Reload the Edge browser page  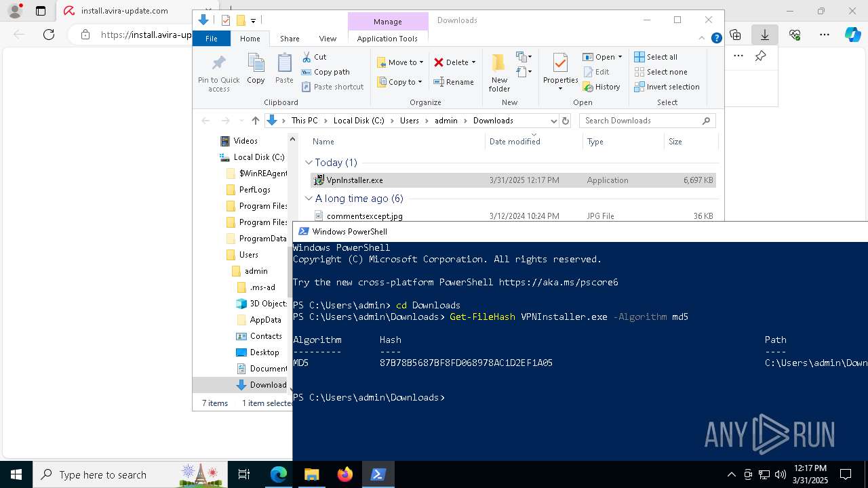(49, 35)
